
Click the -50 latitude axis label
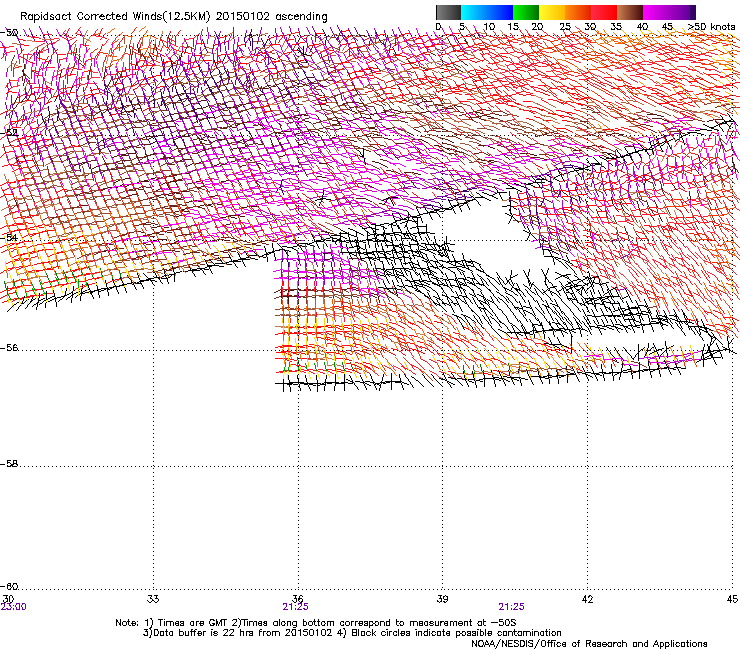tap(9, 33)
